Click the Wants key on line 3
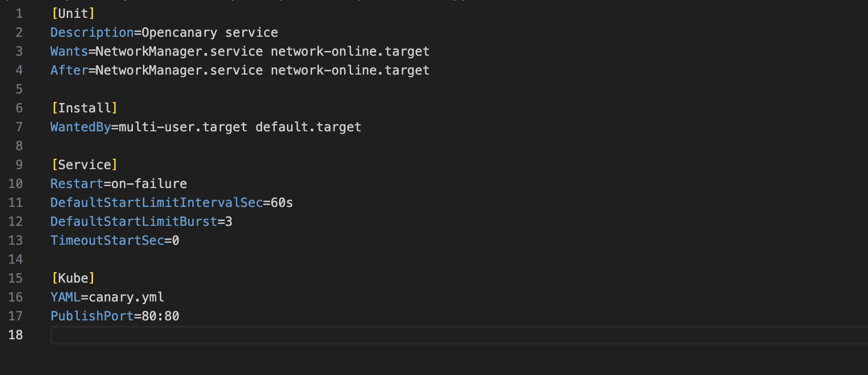 (x=69, y=51)
